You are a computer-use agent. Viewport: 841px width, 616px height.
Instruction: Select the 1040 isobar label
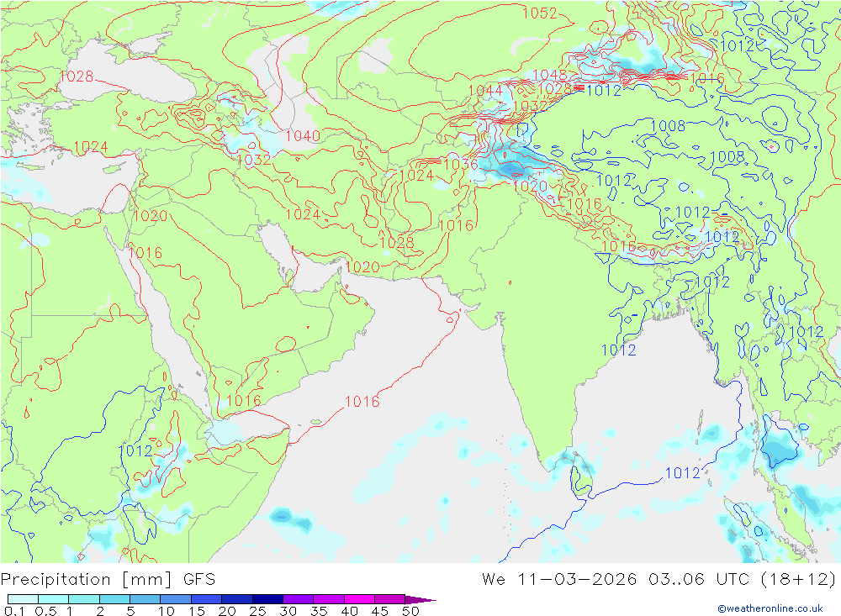pyautogui.click(x=303, y=135)
